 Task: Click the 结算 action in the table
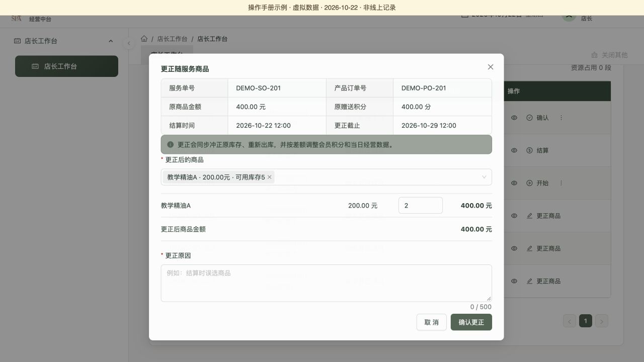[x=537, y=150]
